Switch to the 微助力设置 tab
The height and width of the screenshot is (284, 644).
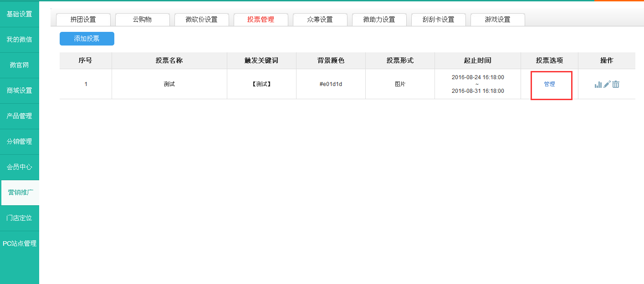pos(379,20)
